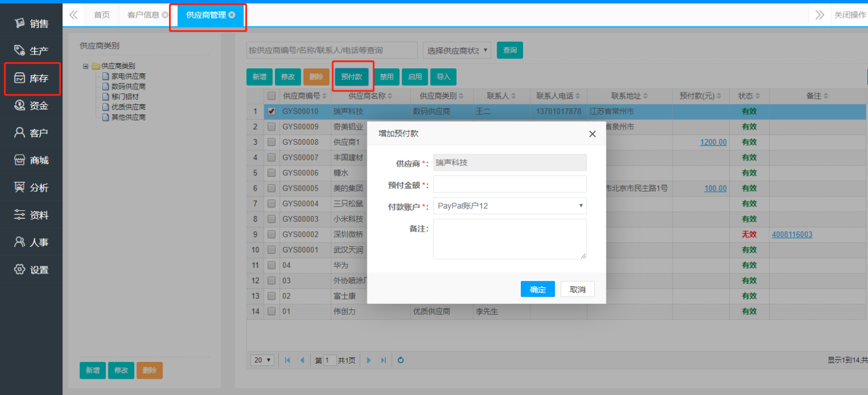The height and width of the screenshot is (395, 868).
Task: Check the GYS00007 row checkbox
Action: coord(271,157)
